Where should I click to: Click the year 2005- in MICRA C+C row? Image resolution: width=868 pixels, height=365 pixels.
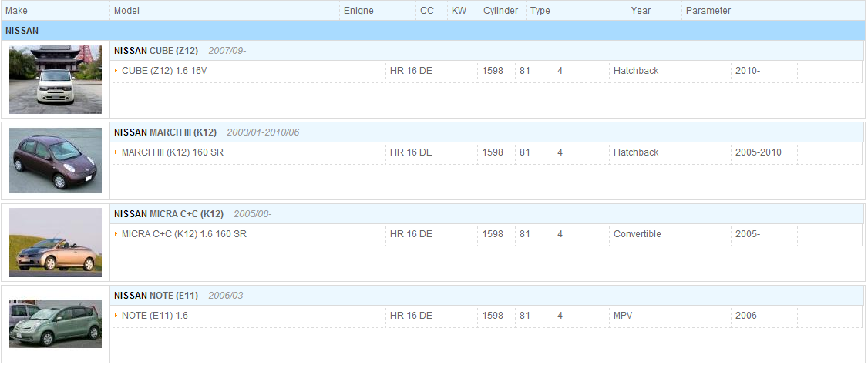click(x=748, y=234)
